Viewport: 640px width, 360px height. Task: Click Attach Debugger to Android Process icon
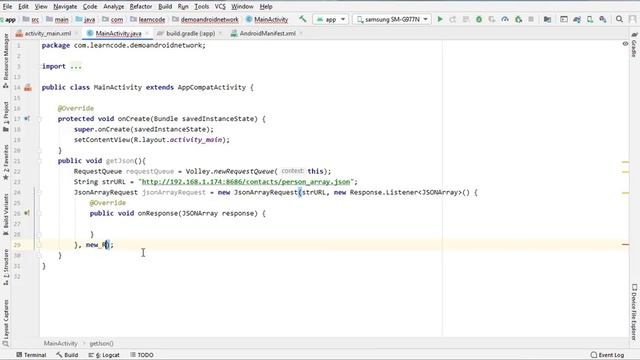coord(518,19)
